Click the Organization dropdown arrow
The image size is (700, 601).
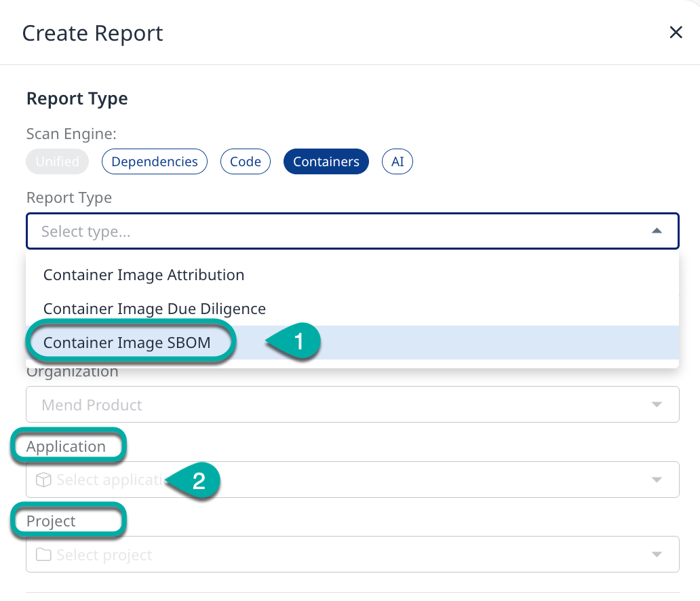pyautogui.click(x=656, y=405)
